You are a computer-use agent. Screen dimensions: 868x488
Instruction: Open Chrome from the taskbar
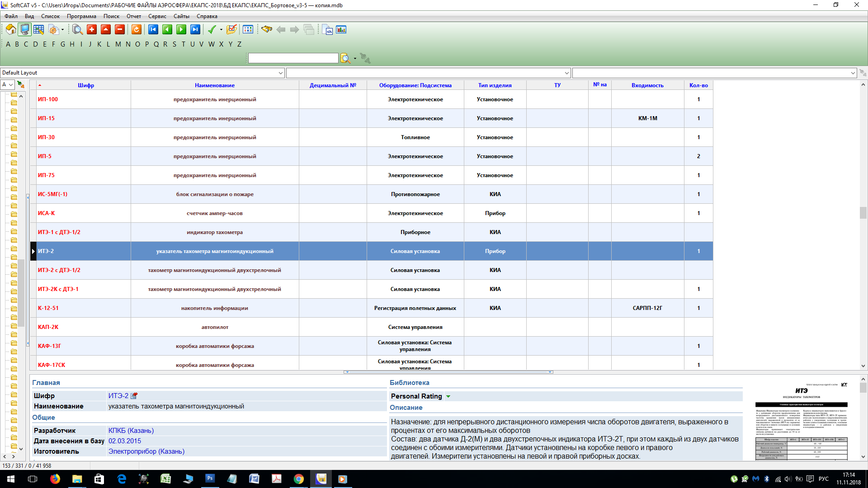tap(298, 479)
